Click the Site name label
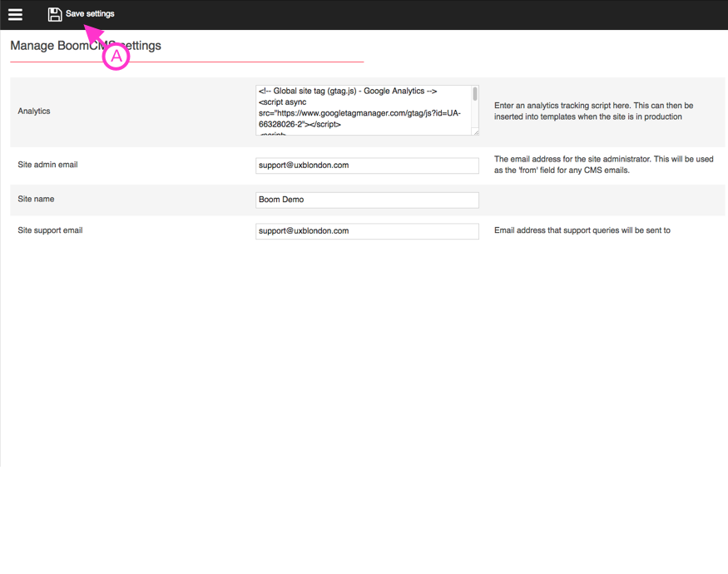The height and width of the screenshot is (574, 728). [x=37, y=199]
